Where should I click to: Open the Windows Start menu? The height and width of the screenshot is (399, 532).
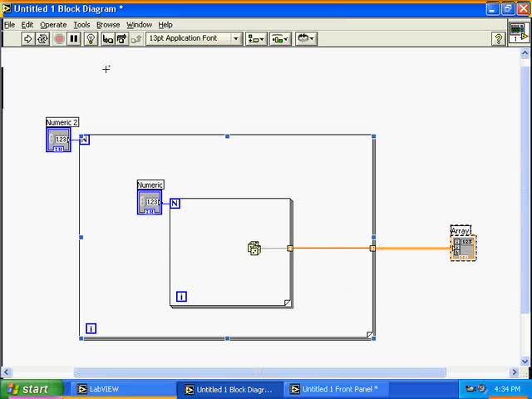[32, 389]
